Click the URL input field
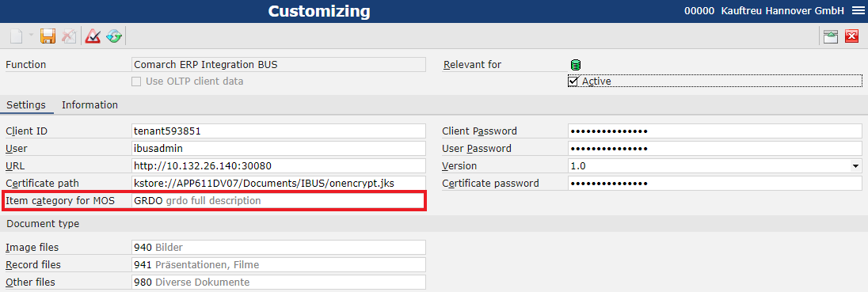 click(279, 165)
